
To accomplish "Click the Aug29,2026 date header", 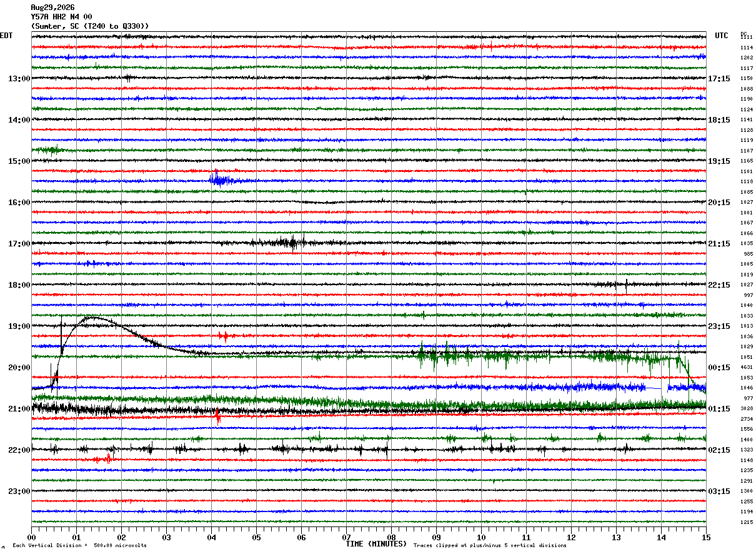I will [52, 8].
